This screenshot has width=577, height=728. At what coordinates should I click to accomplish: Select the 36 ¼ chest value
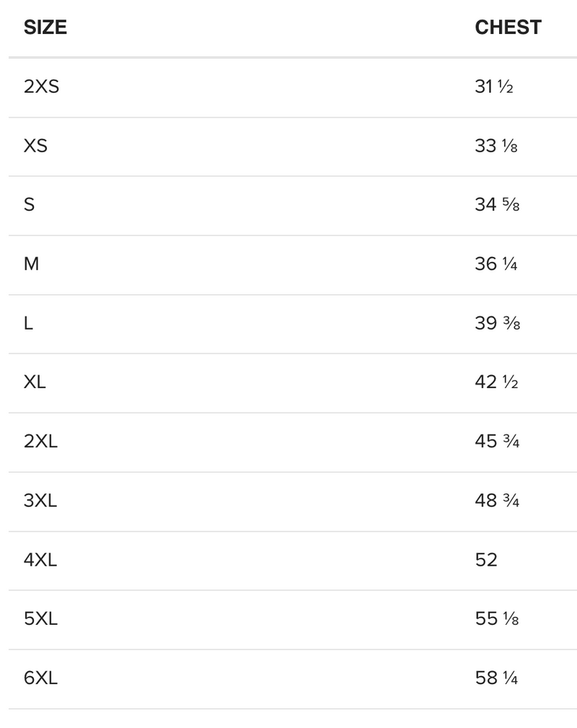pyautogui.click(x=496, y=264)
